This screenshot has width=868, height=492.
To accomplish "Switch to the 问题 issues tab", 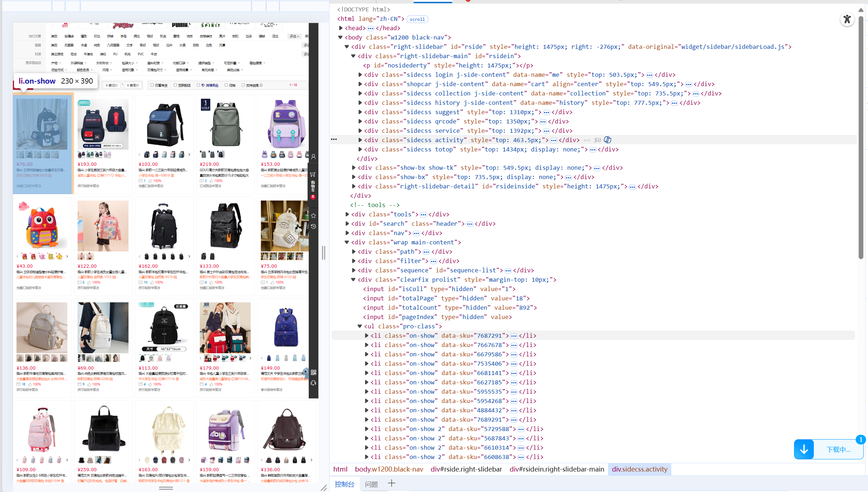I will [x=371, y=484].
